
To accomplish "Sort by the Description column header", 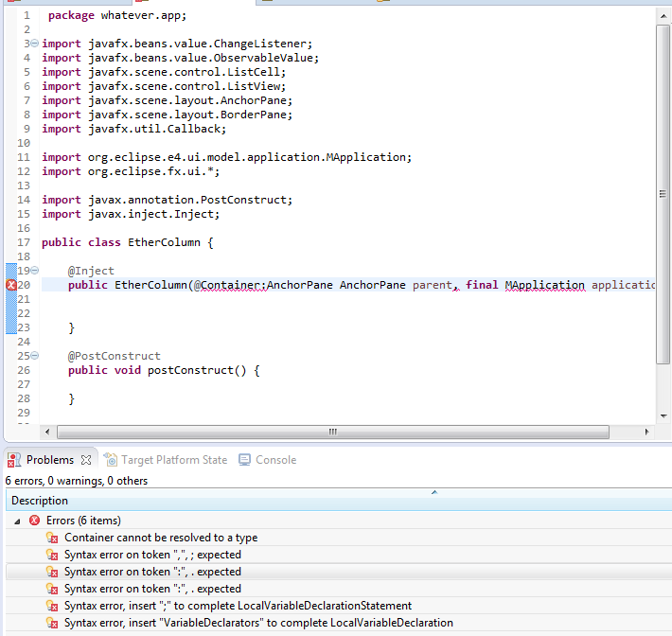I will [x=339, y=501].
